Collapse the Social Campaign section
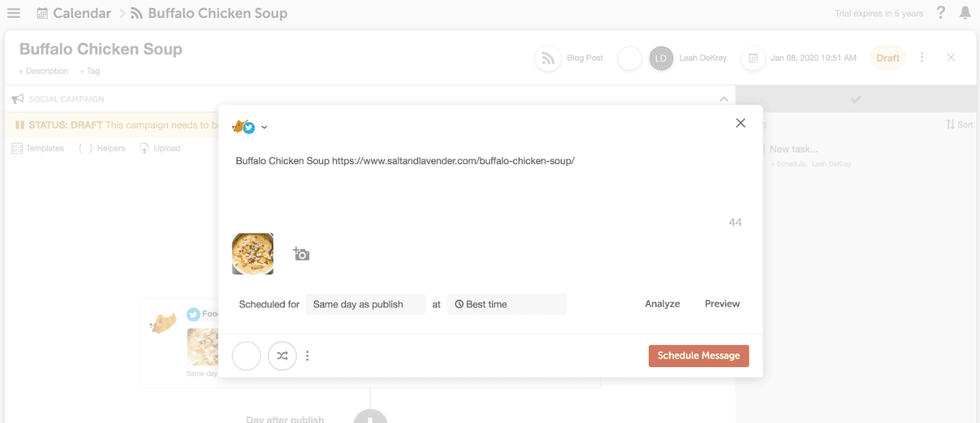This screenshot has height=423, width=980. point(724,99)
